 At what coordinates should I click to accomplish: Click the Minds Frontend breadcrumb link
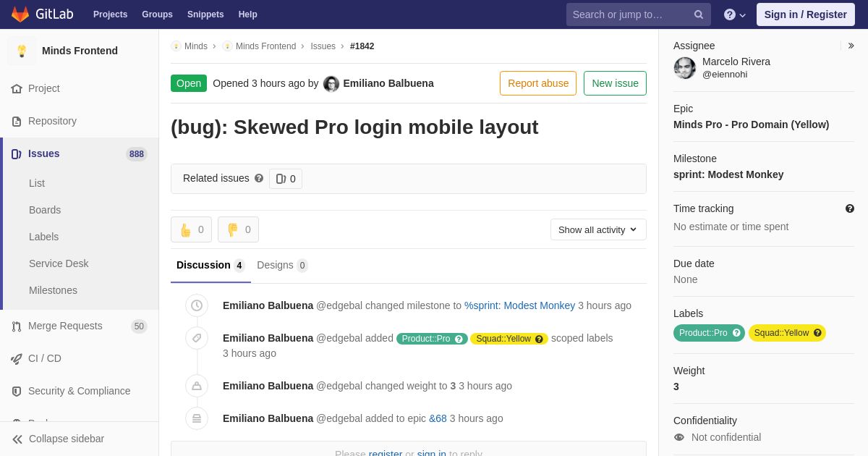coord(265,46)
